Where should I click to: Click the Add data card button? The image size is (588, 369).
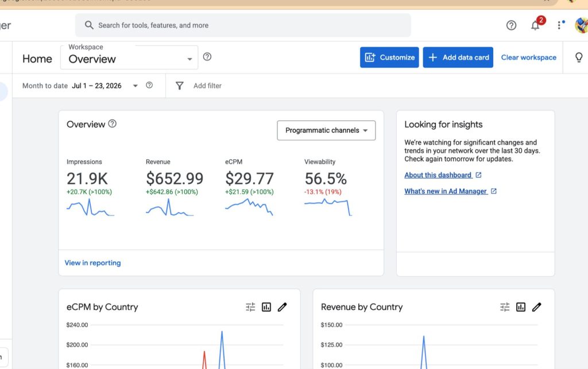[x=458, y=57]
